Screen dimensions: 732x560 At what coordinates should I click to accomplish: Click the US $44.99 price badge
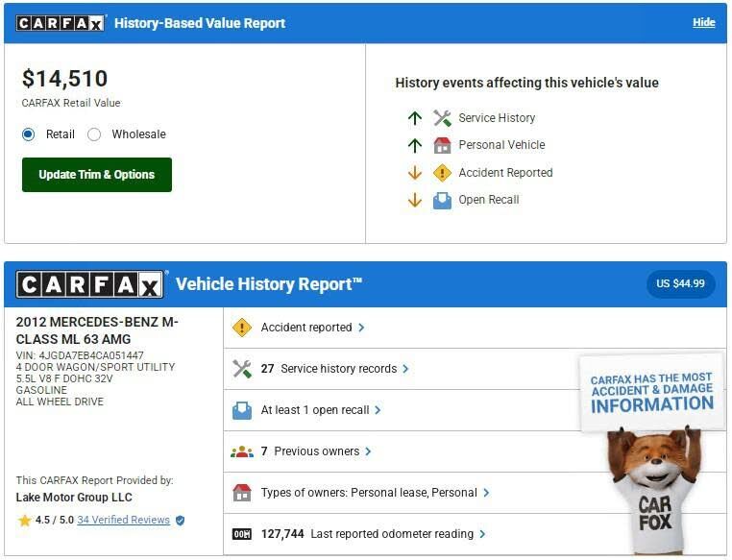[x=680, y=283]
